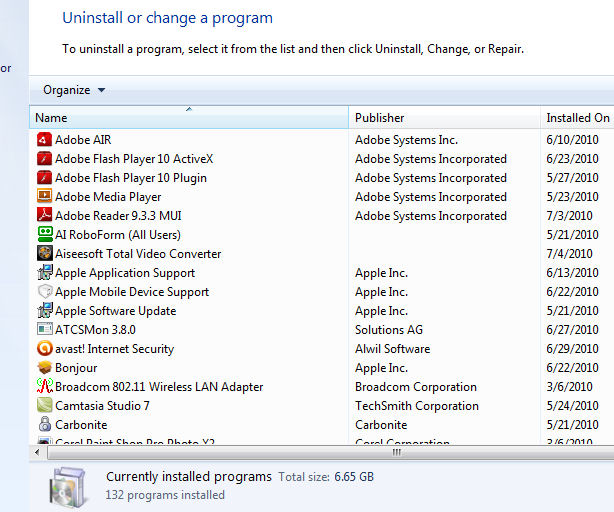
Task: Click the Apple Software Update icon
Action: tap(45, 310)
